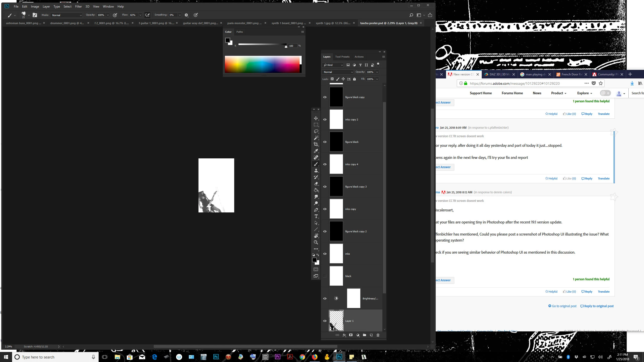Select the Lasso tool
The image size is (644, 362).
(x=316, y=131)
